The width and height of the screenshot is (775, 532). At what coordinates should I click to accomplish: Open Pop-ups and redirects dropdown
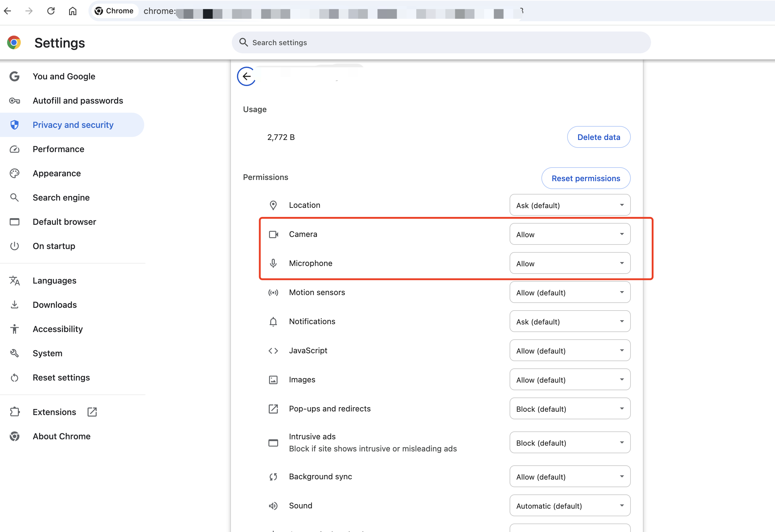point(570,409)
